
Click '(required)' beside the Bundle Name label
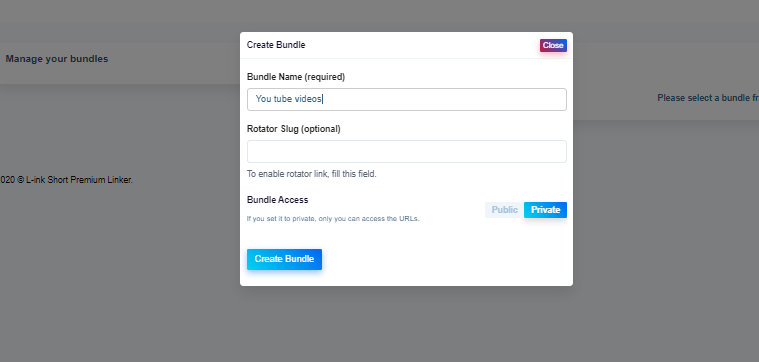(325, 76)
